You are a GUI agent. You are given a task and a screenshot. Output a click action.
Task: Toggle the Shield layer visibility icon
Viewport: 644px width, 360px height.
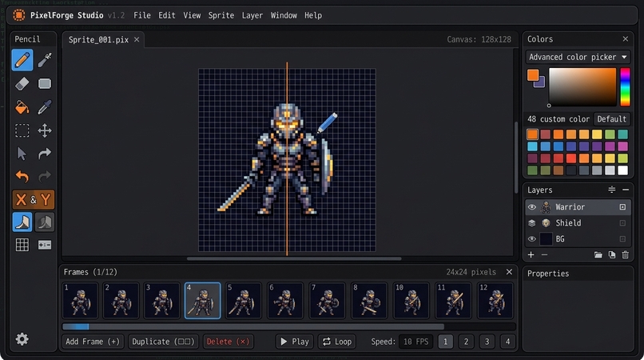532,223
